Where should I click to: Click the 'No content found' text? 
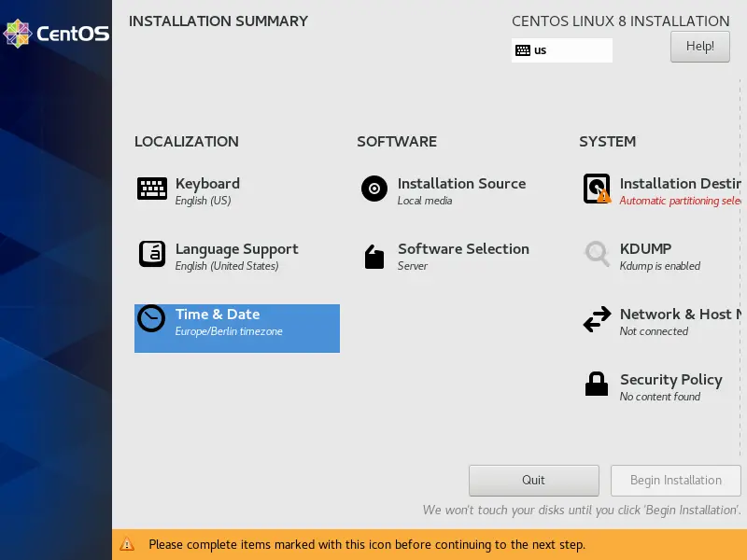660,396
